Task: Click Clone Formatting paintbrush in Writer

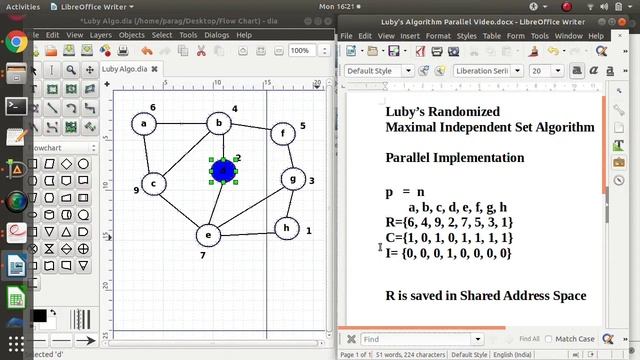Action: coord(533,51)
